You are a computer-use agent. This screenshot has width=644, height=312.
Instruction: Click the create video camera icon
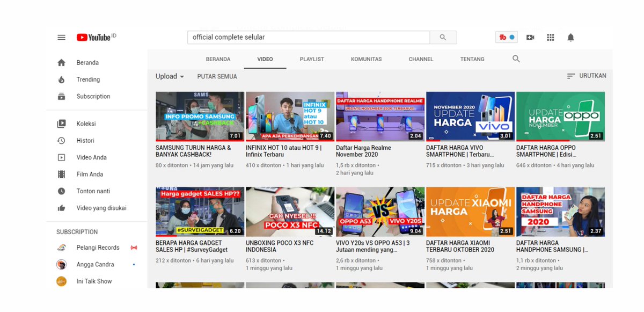coord(530,37)
